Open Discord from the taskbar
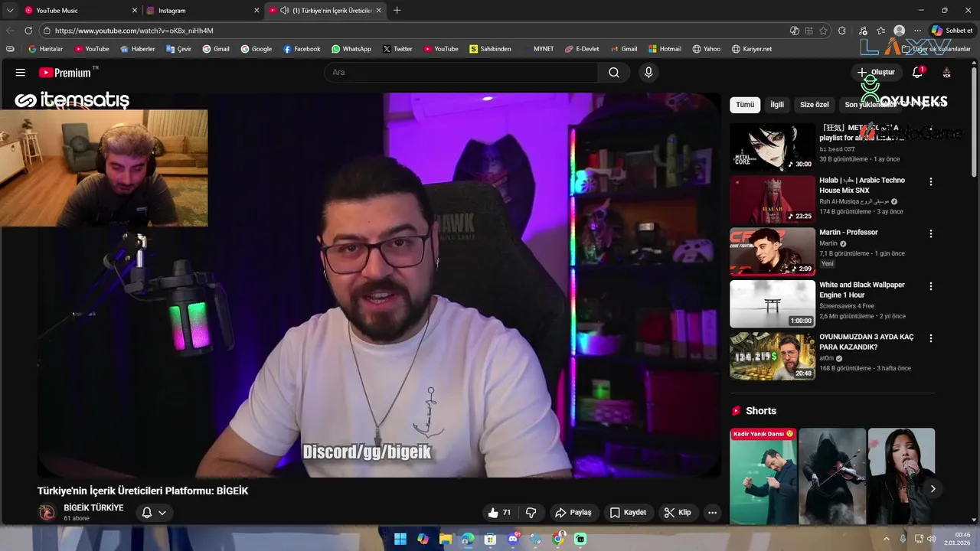 [x=513, y=539]
